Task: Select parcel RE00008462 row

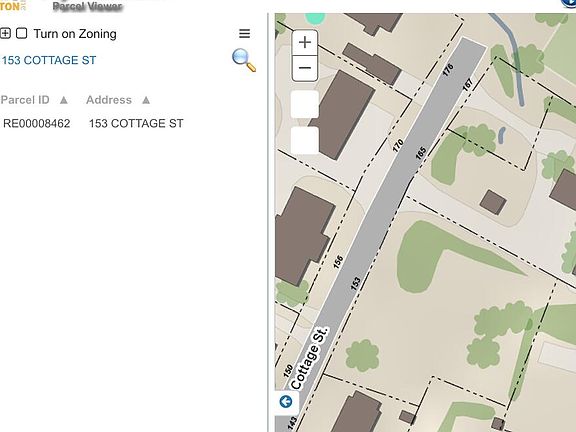Action: [93, 123]
